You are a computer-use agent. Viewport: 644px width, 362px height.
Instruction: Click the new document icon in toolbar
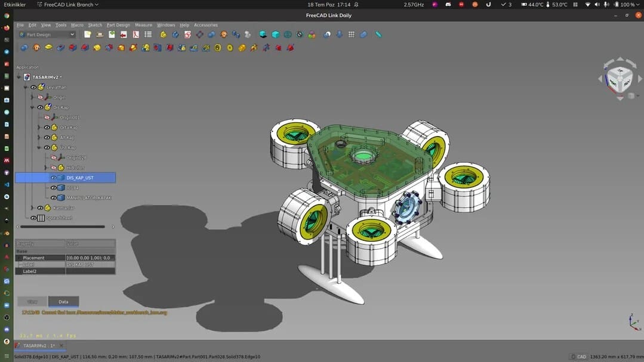click(88, 35)
